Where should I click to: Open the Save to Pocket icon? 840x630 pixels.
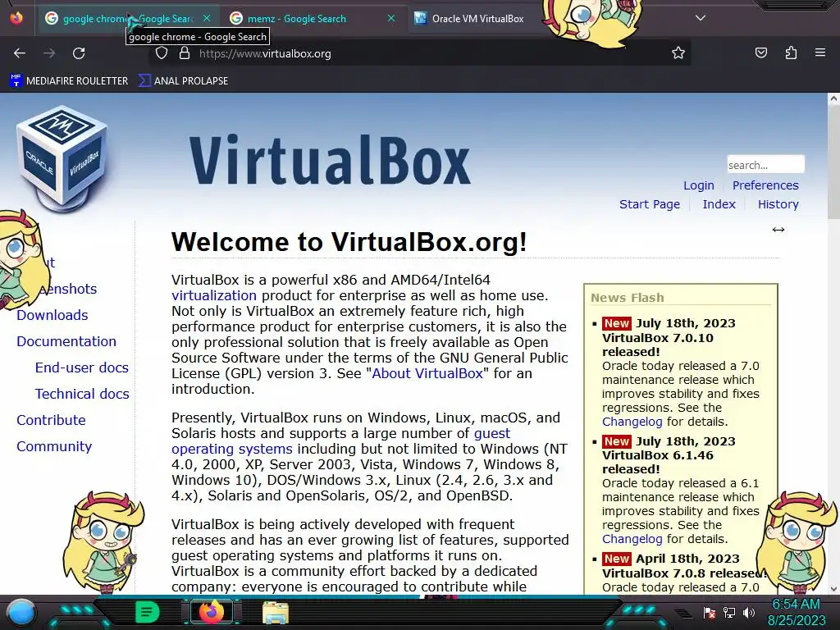click(760, 52)
